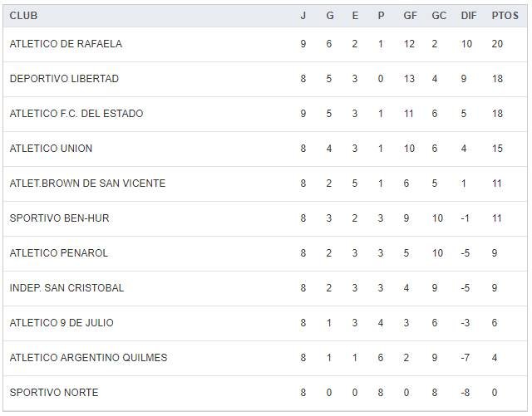Click ATLETICO F.C. DEL ESTADO team
This screenshot has height=416, width=532.
click(x=76, y=114)
